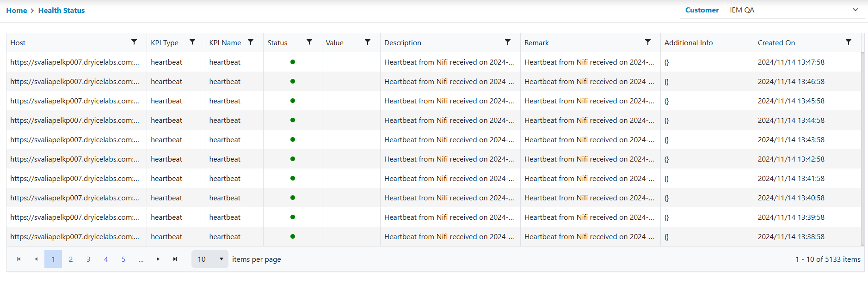Go to the previous page arrow

point(36,259)
